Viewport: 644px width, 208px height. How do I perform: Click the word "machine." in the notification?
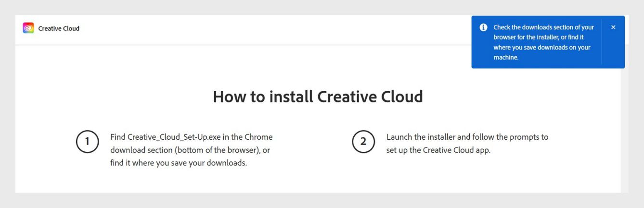click(506, 58)
